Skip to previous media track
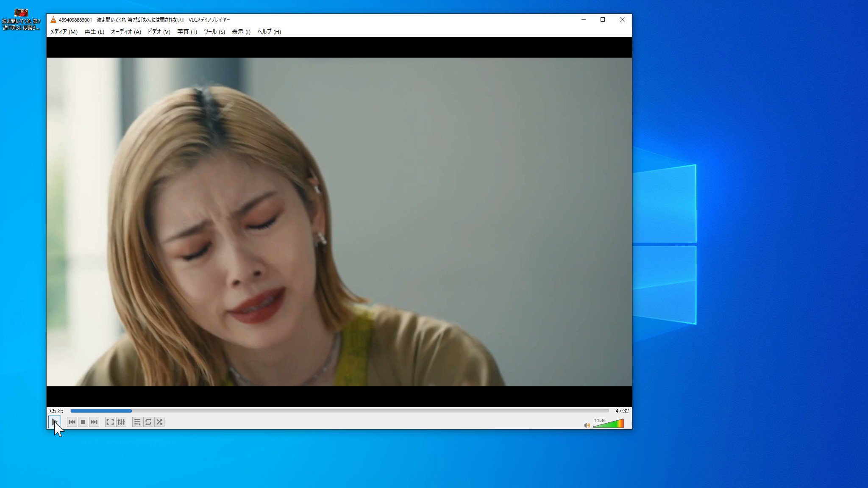Screen dimensions: 868x488 pos(72,422)
